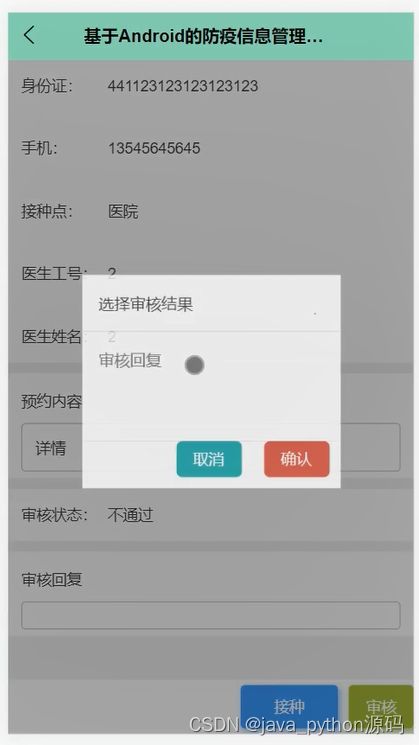Click the 详情 content box
Image resolution: width=419 pixels, height=745 pixels.
[211, 448]
